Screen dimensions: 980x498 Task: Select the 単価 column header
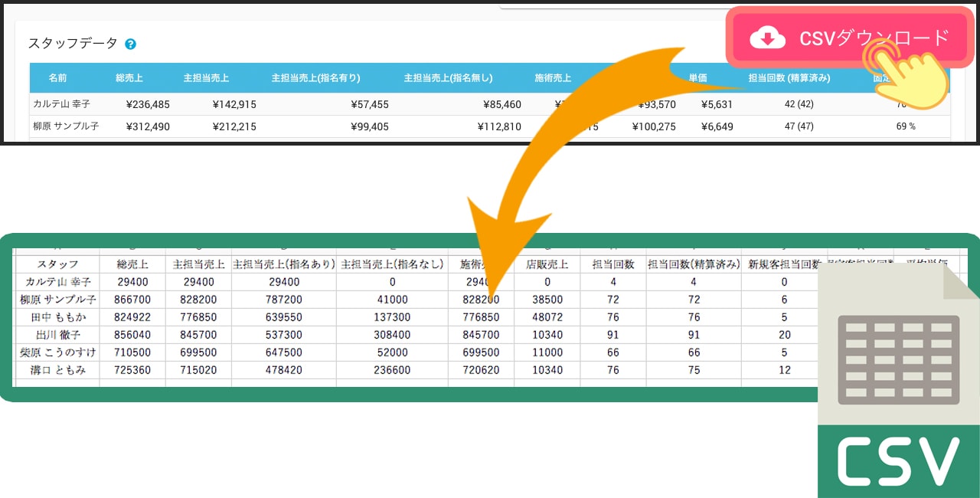pyautogui.click(x=697, y=77)
